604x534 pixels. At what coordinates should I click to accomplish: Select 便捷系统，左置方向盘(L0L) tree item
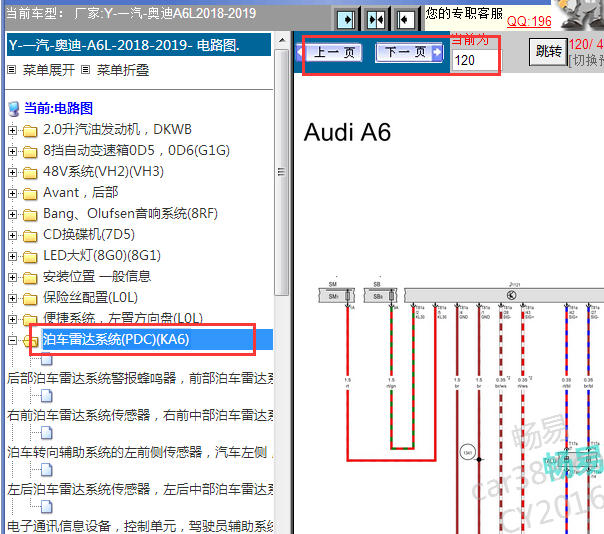pos(122,318)
